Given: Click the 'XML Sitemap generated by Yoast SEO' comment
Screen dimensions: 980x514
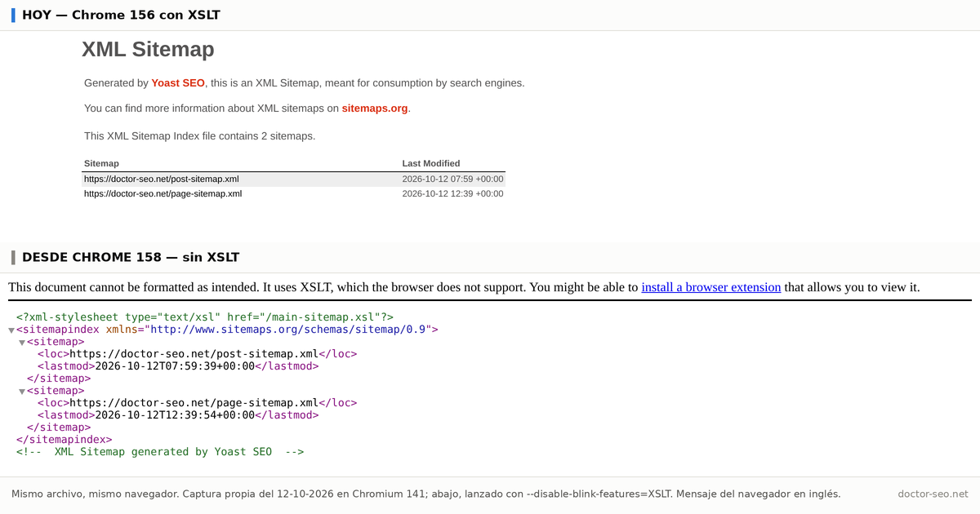Looking at the screenshot, I should [160, 452].
